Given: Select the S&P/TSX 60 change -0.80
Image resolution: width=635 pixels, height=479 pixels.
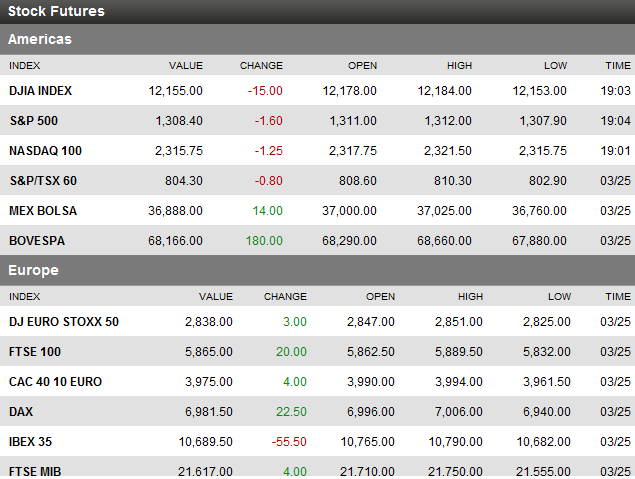Looking at the screenshot, I should pyautogui.click(x=268, y=181).
